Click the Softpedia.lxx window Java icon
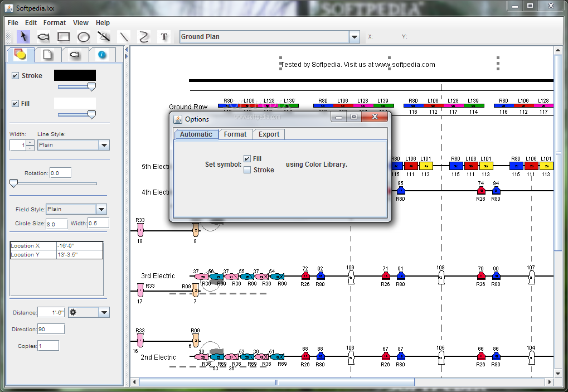 point(10,8)
